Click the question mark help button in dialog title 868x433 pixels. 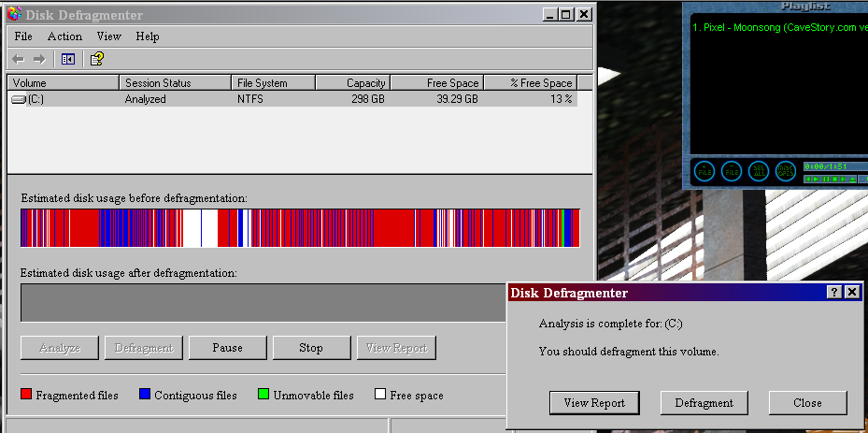(833, 292)
